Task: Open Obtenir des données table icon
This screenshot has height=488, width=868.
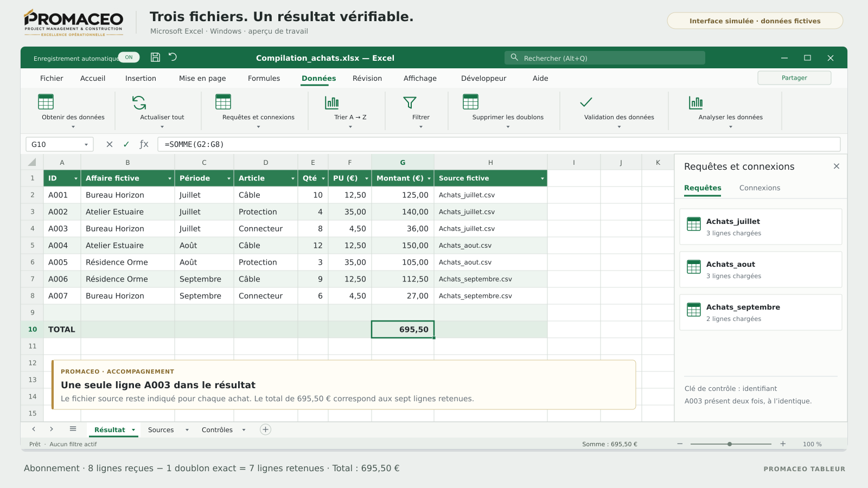Action: pos(46,102)
